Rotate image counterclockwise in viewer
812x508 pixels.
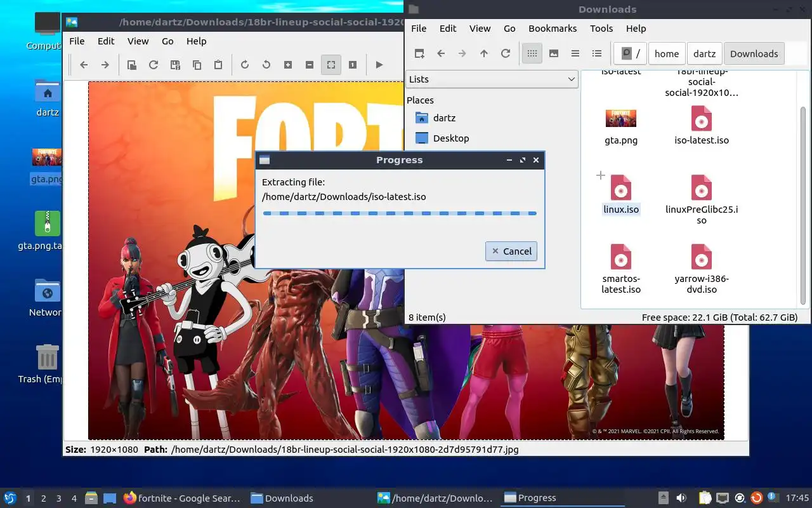point(266,65)
